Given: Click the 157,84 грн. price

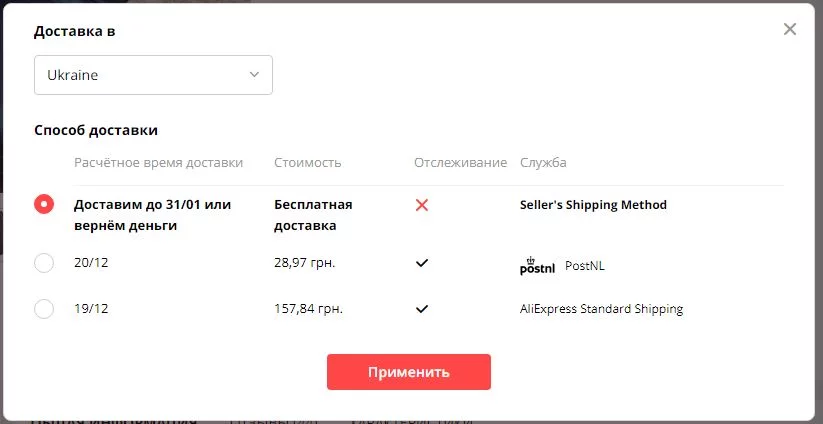Looking at the screenshot, I should (308, 309).
